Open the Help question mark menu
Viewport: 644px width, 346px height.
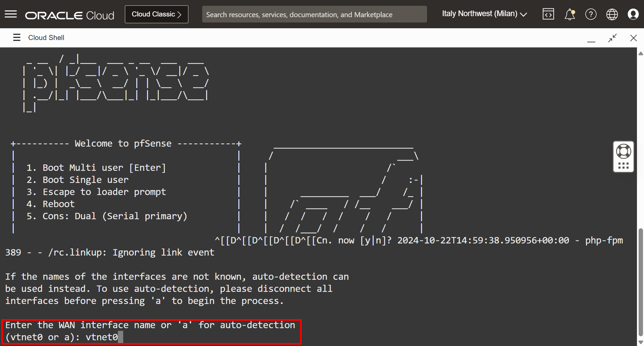click(x=591, y=14)
